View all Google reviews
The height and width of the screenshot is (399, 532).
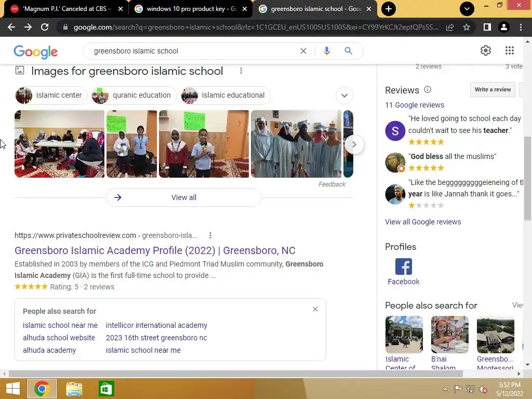pos(423,222)
